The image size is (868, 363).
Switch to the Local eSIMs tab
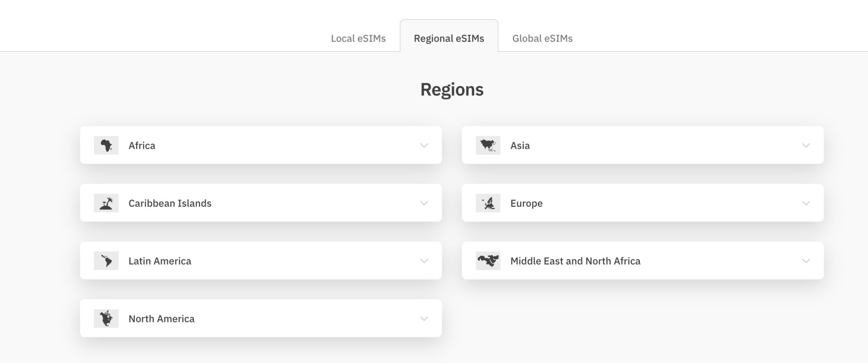coord(358,38)
